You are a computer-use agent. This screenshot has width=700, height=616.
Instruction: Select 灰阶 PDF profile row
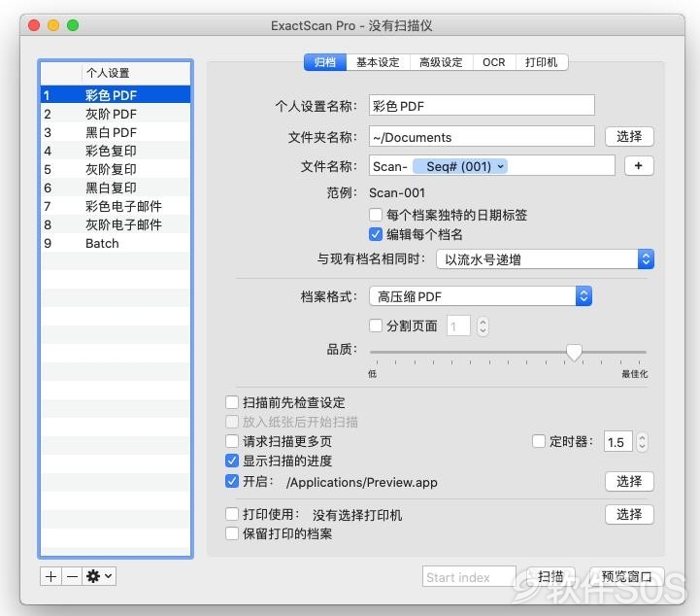[x=116, y=114]
